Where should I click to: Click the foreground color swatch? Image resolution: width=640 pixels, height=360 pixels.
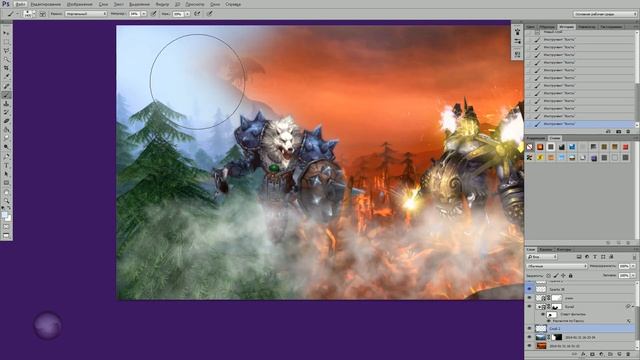pyautogui.click(x=4, y=215)
